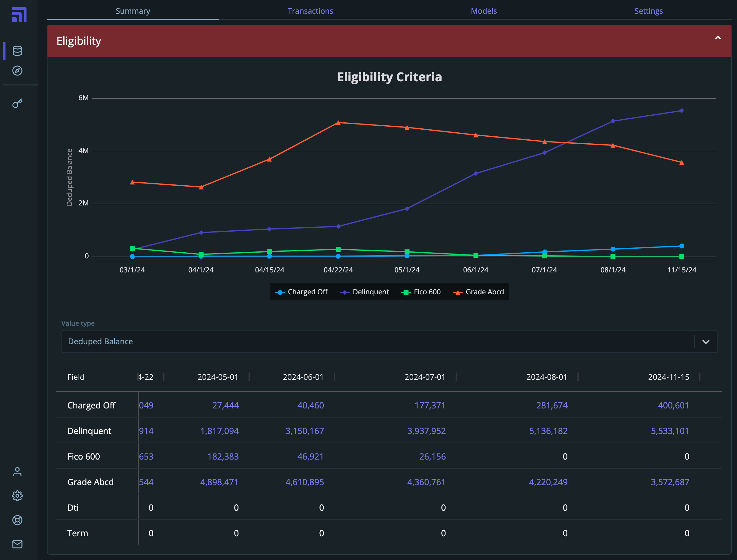Toggle Grade Abcd orange legend marker
737x560 pixels.
click(457, 292)
